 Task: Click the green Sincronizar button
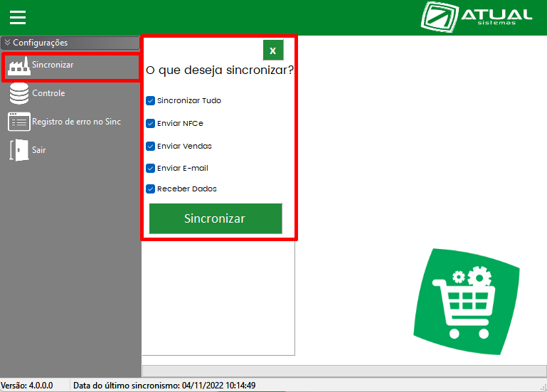(x=216, y=218)
